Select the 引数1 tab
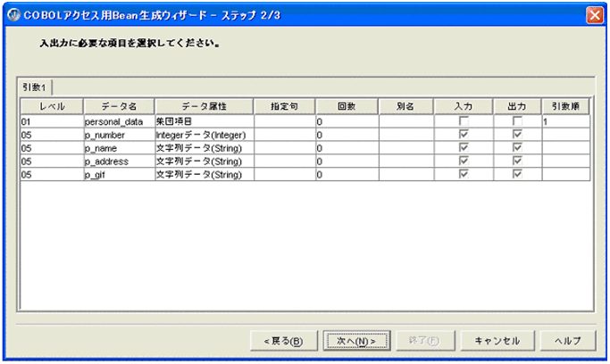Viewport: 610px width, 364px height. tap(34, 87)
